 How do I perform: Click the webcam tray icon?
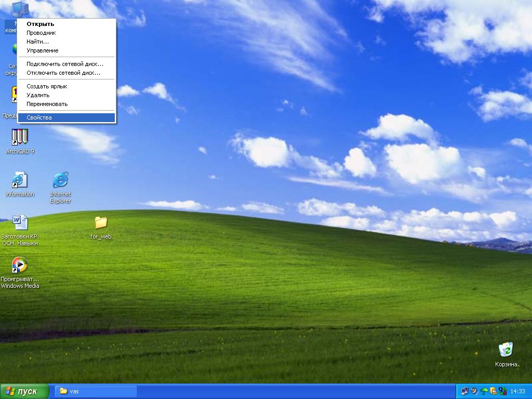click(474, 391)
